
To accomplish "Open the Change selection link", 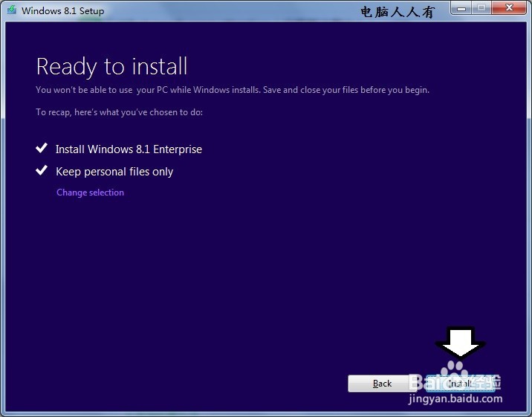I will click(x=90, y=193).
